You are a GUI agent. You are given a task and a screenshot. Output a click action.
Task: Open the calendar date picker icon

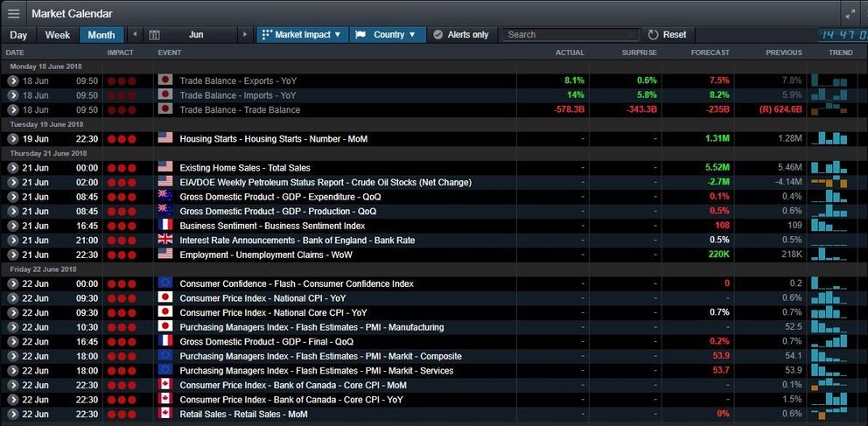click(155, 35)
